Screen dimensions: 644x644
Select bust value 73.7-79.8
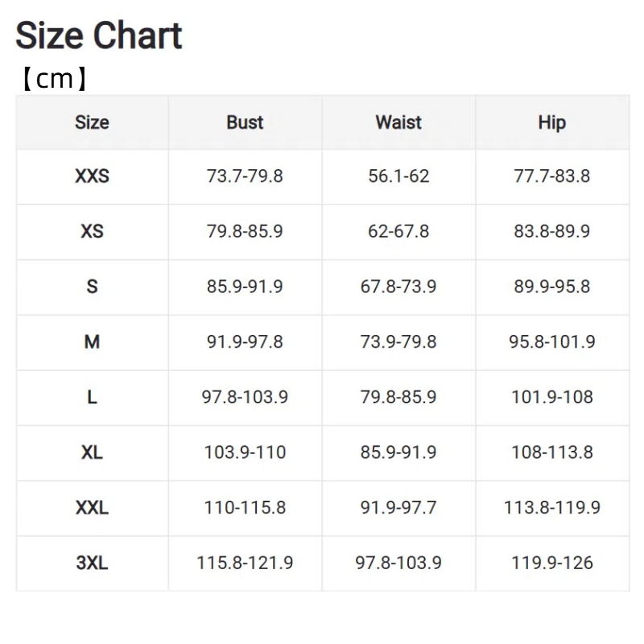[245, 176]
